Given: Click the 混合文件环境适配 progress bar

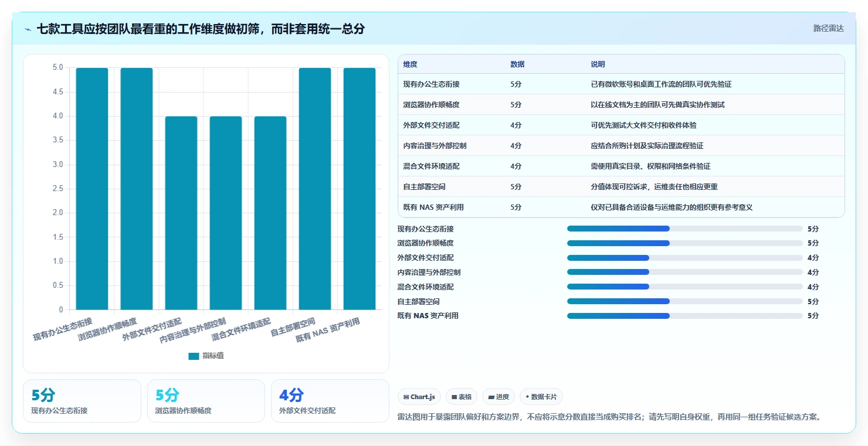Looking at the screenshot, I should [684, 287].
